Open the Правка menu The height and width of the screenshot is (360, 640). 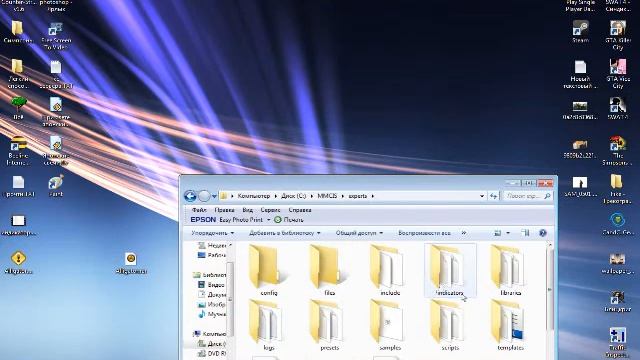(x=224, y=210)
